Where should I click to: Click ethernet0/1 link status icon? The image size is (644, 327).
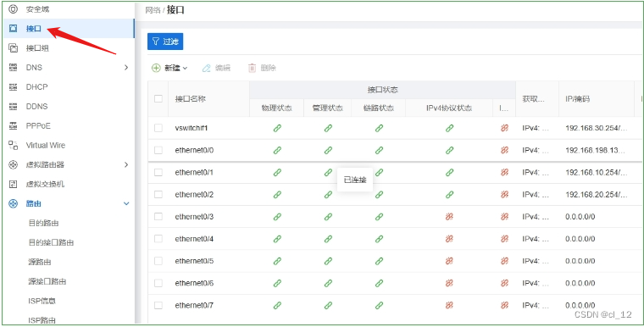[x=379, y=173]
